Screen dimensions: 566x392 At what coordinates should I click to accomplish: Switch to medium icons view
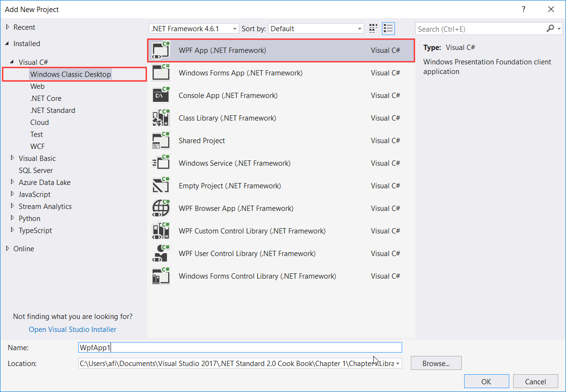[x=373, y=28]
